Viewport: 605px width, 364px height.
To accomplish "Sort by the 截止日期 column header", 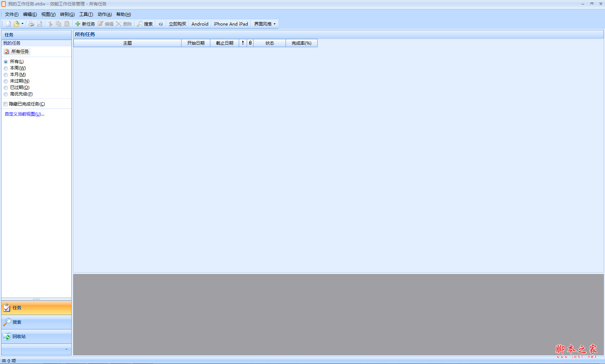I will click(x=224, y=43).
